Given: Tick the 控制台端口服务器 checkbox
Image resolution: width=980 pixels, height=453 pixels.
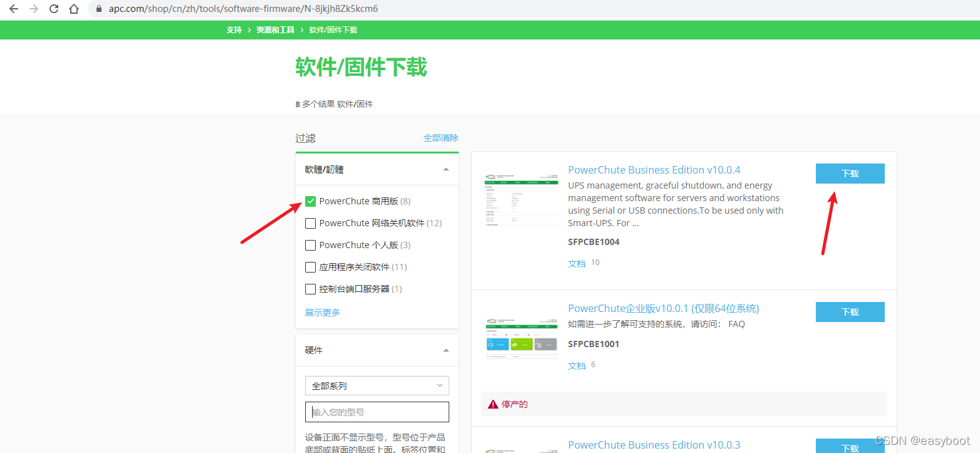Looking at the screenshot, I should click(x=310, y=289).
